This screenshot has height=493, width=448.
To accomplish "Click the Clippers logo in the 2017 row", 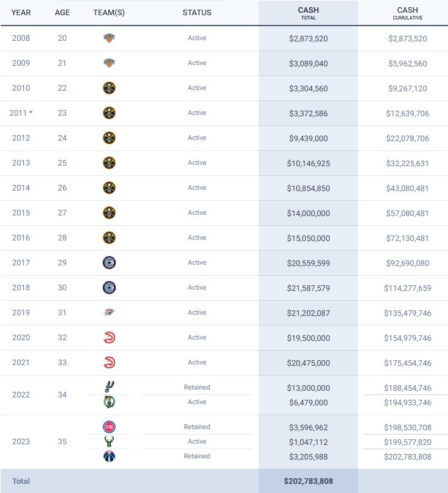I will tap(110, 263).
